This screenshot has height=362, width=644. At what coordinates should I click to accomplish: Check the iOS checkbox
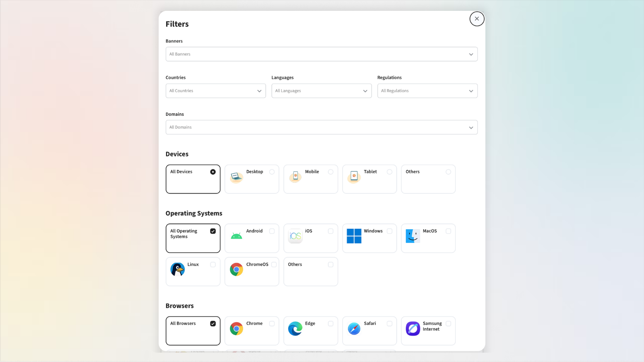[331, 231]
